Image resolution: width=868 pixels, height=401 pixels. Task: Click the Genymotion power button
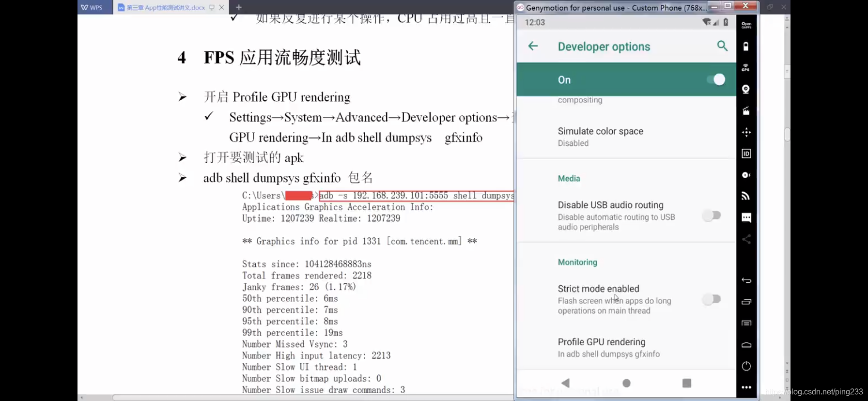click(x=746, y=366)
